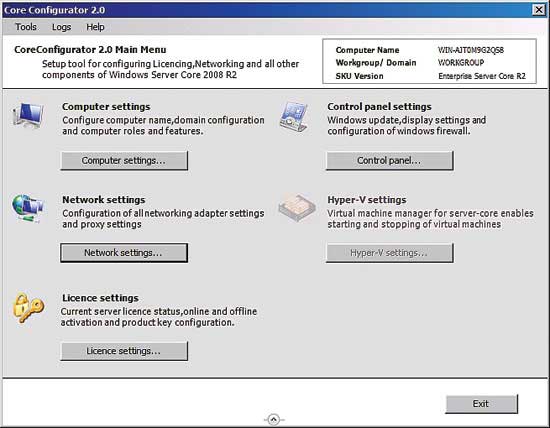Screen dimensions: 550x428
Task: Click the Computer settings heading
Action: [106, 107]
